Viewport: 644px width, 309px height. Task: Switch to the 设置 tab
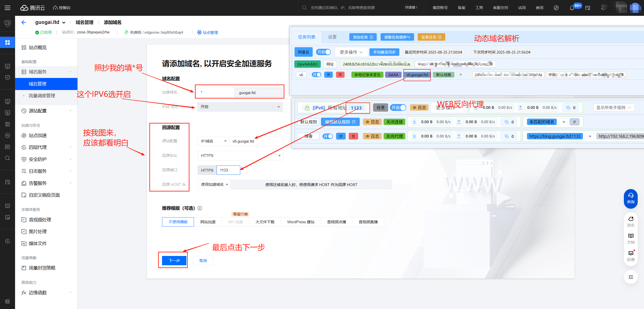coord(332,37)
